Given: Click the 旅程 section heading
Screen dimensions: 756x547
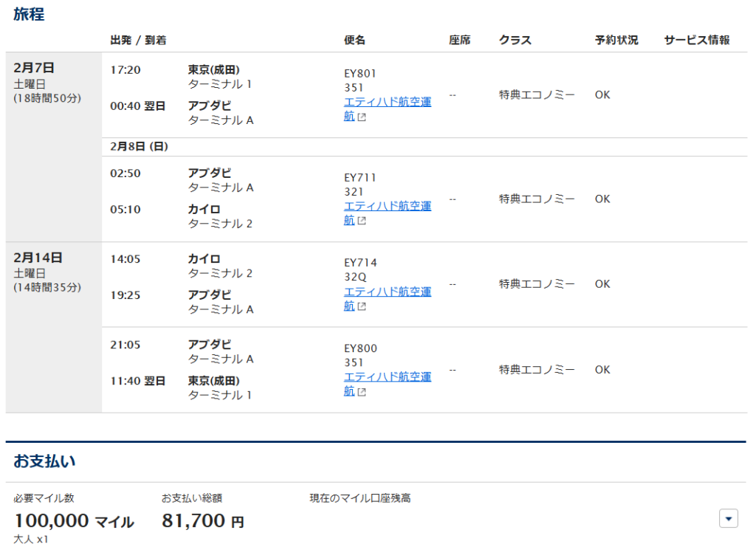Looking at the screenshot, I should coord(29,14).
